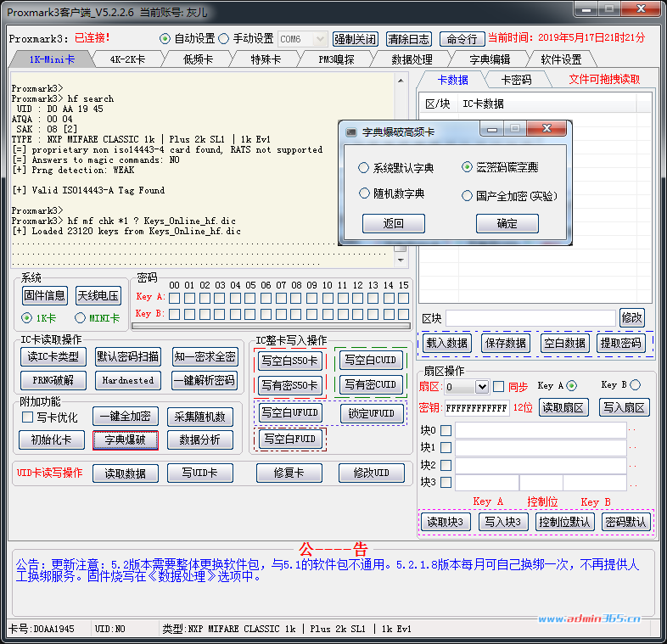Choose 系统默认字典 in the dictionary dialog
Image resolution: width=667 pixels, height=644 pixels.
coord(396,168)
